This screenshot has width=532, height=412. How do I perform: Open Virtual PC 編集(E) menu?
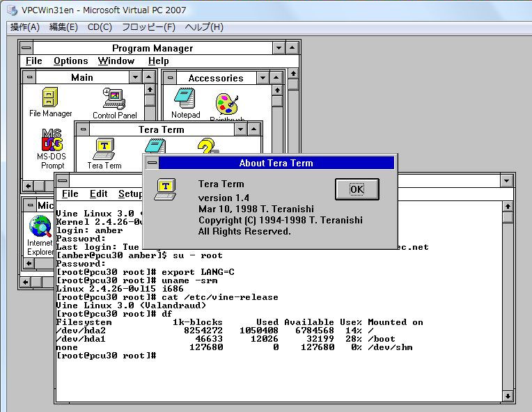pyautogui.click(x=63, y=27)
